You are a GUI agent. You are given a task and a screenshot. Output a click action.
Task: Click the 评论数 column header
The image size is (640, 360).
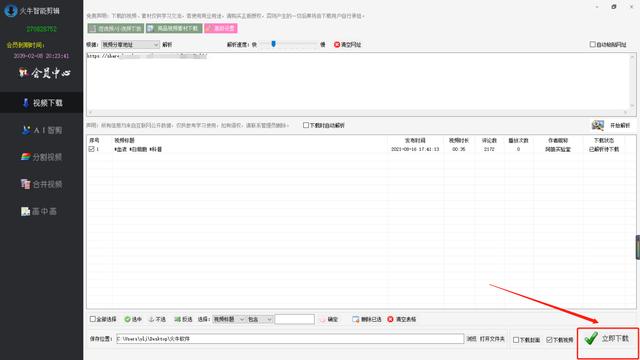(489, 140)
